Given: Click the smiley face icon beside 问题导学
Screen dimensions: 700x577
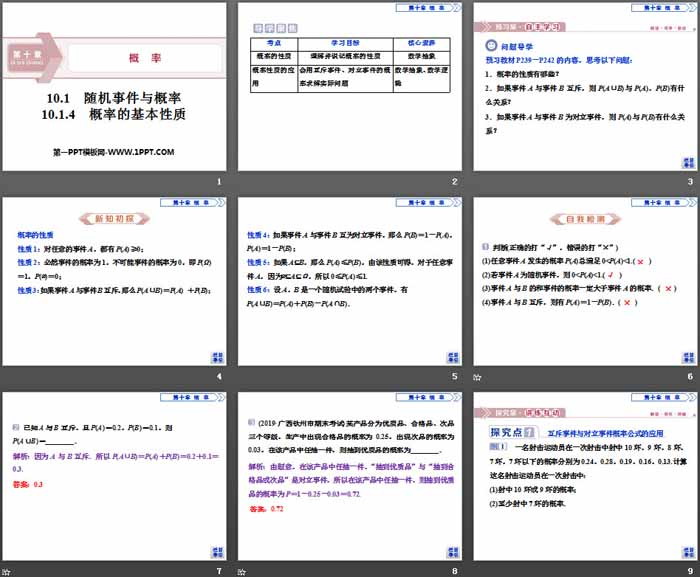Looking at the screenshot, I should click(x=491, y=46).
